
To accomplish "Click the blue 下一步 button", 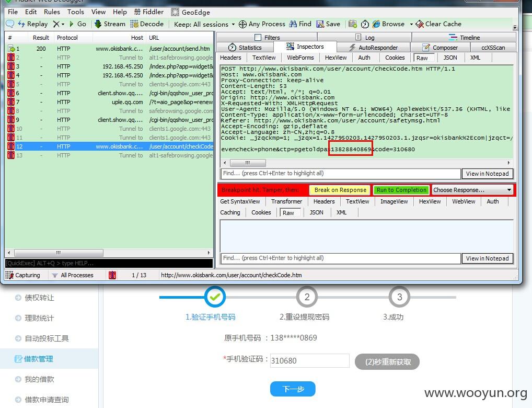I will (293, 389).
